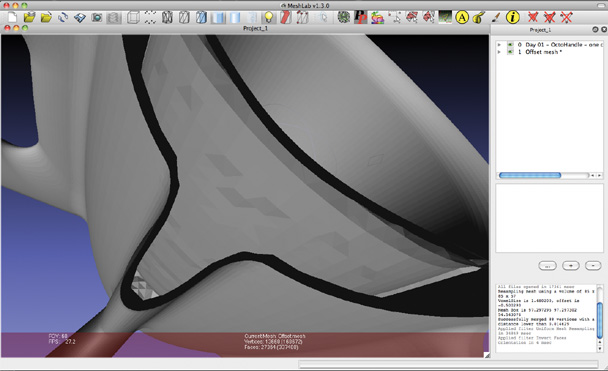Toggle visibility of the Offset mesh layer
The height and width of the screenshot is (371, 608).
(510, 52)
